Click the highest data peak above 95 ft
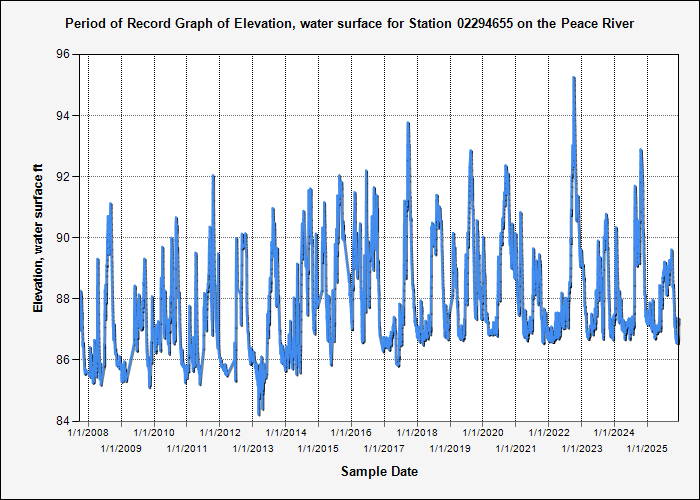The image size is (700, 500). tap(573, 78)
